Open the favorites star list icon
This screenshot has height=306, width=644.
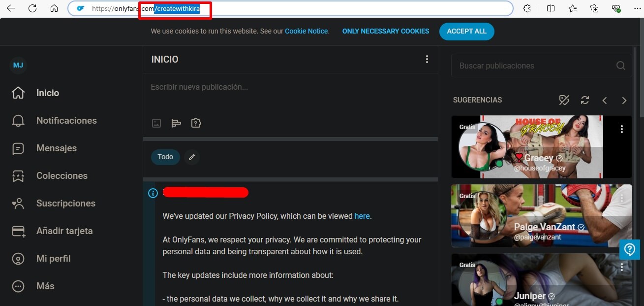point(573,8)
